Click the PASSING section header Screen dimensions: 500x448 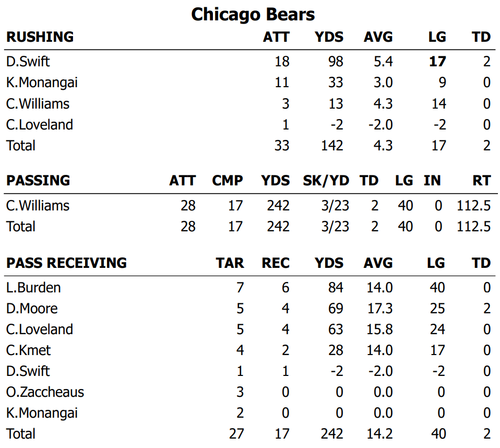(38, 181)
